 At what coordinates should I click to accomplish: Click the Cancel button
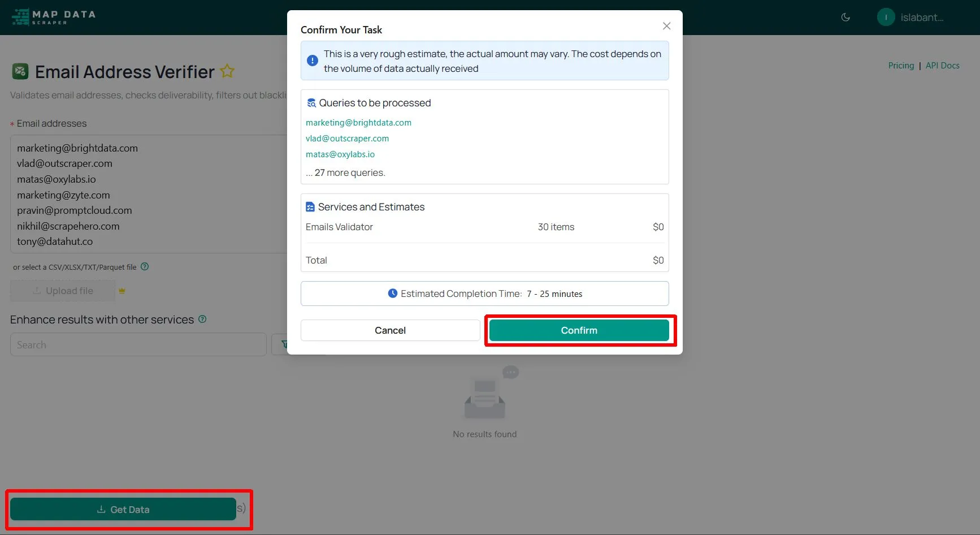391,330
